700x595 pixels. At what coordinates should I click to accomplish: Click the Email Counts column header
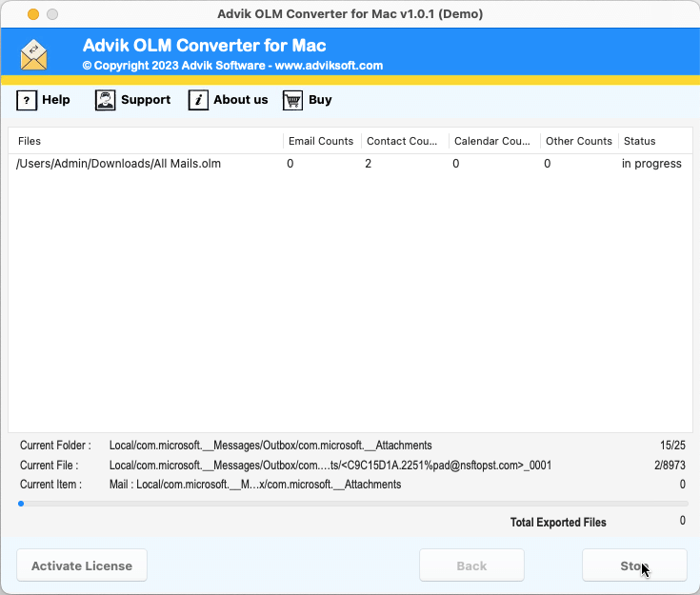(x=322, y=141)
